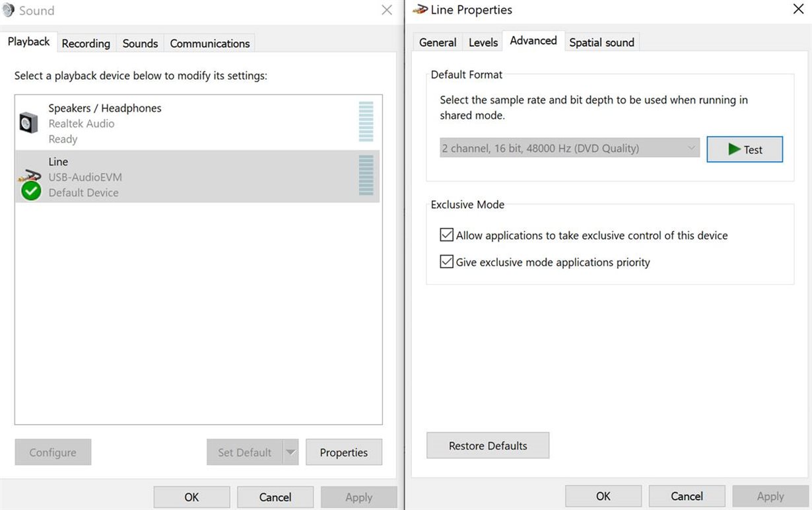This screenshot has width=812, height=510.
Task: Uncheck Give exclusive mode applications priority
Action: (447, 262)
